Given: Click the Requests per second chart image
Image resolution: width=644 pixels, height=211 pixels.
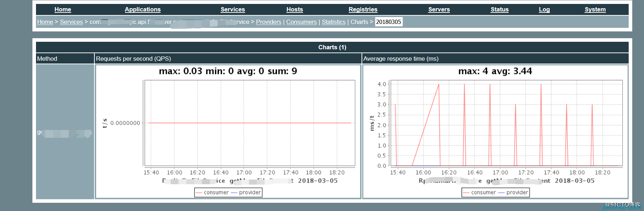Looking at the screenshot, I should (228, 131).
